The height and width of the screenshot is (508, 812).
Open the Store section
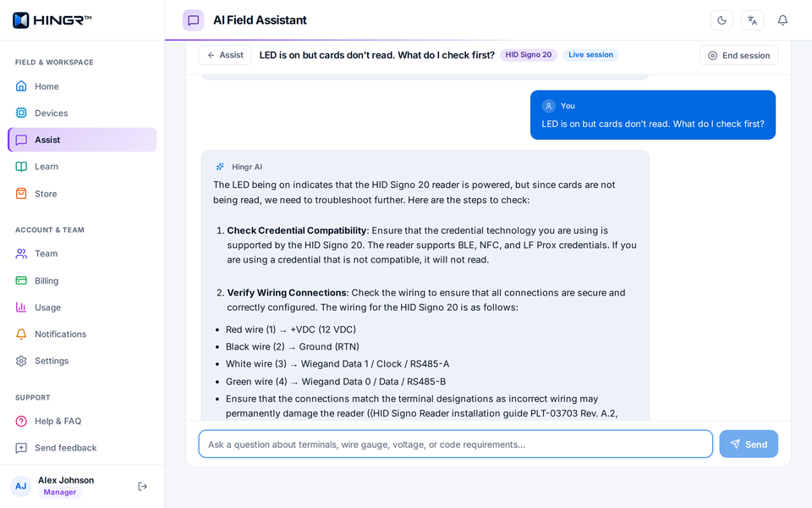click(x=82, y=193)
